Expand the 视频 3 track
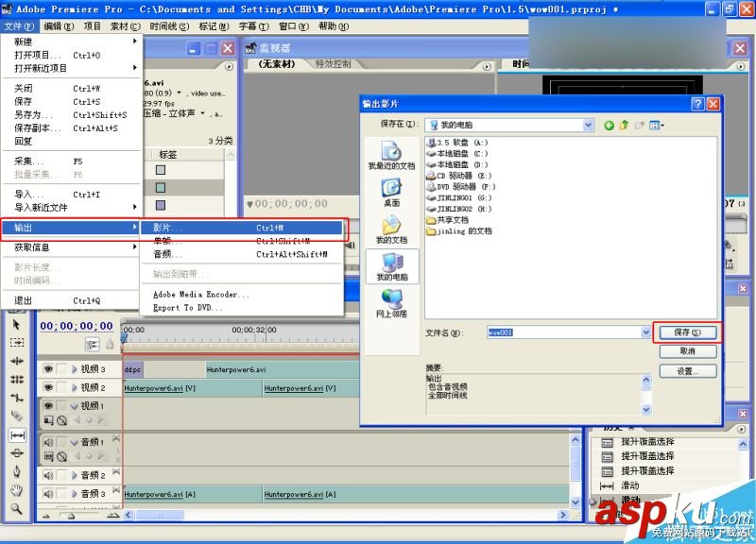 (75, 369)
